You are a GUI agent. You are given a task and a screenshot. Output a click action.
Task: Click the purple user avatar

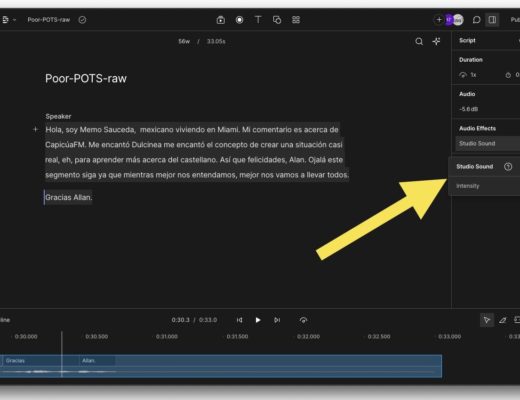pos(449,20)
